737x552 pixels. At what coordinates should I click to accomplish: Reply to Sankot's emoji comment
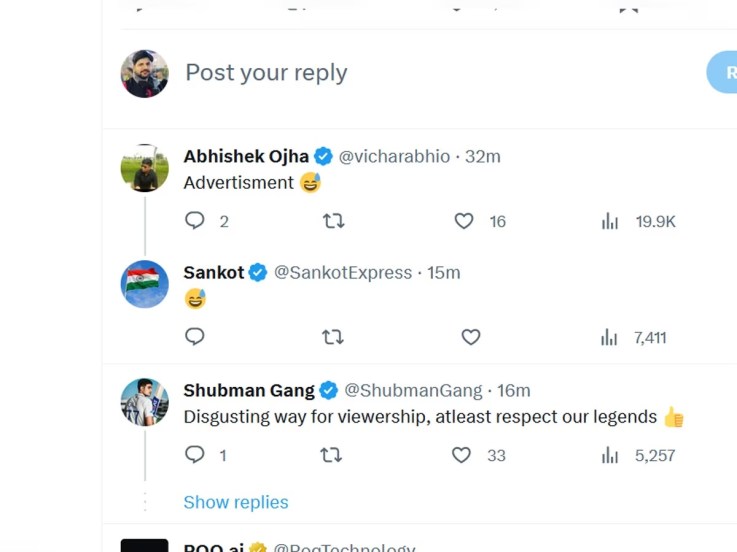click(x=195, y=337)
